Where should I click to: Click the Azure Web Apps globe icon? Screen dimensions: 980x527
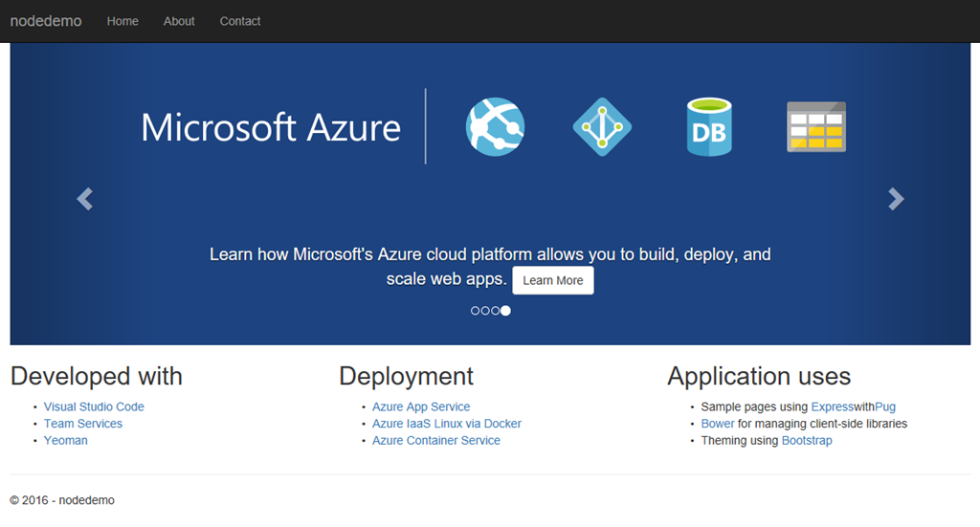[495, 126]
